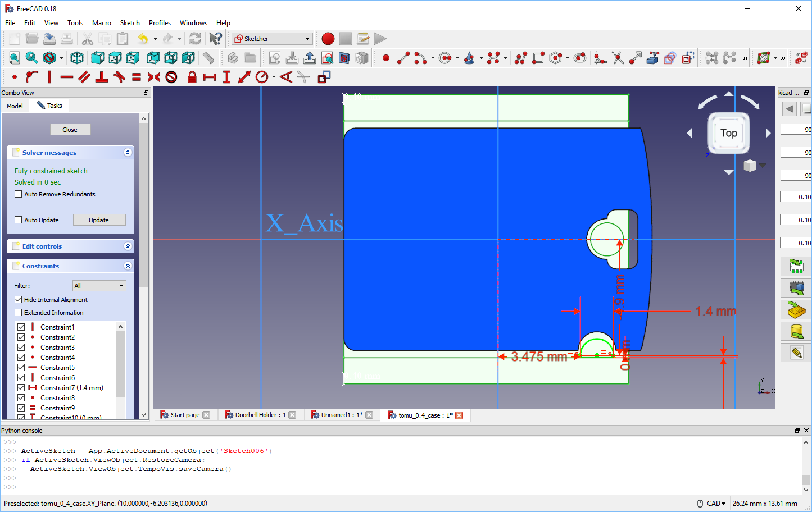Image resolution: width=812 pixels, height=512 pixels.
Task: Apply the equal constraint
Action: [x=136, y=77]
